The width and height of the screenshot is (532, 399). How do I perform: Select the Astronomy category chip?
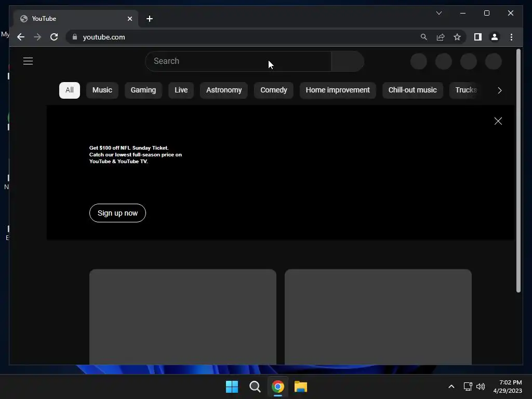[x=224, y=90]
